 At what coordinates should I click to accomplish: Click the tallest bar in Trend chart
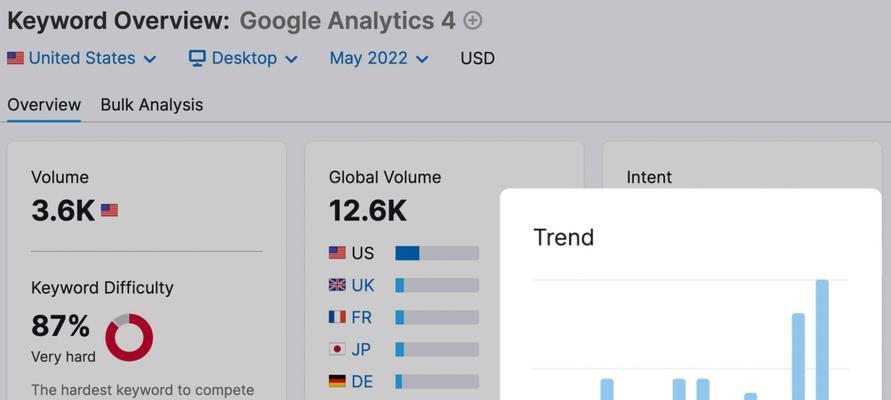point(822,340)
